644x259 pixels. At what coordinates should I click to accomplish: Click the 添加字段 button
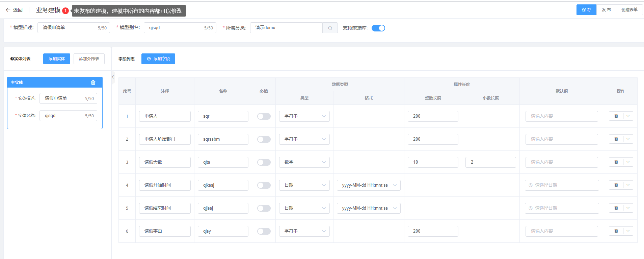pyautogui.click(x=158, y=59)
